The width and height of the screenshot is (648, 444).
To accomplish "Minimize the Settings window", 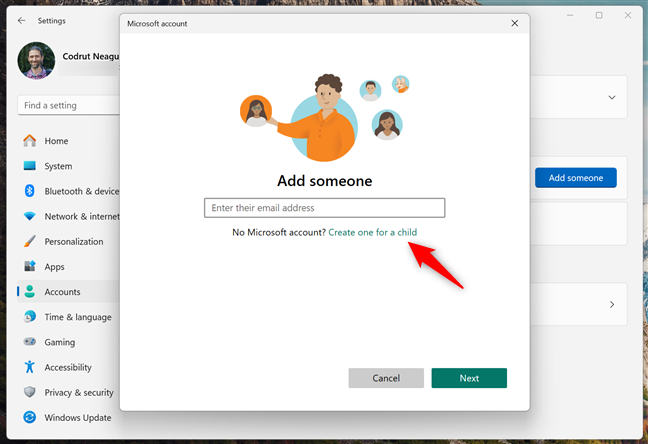I will point(570,15).
